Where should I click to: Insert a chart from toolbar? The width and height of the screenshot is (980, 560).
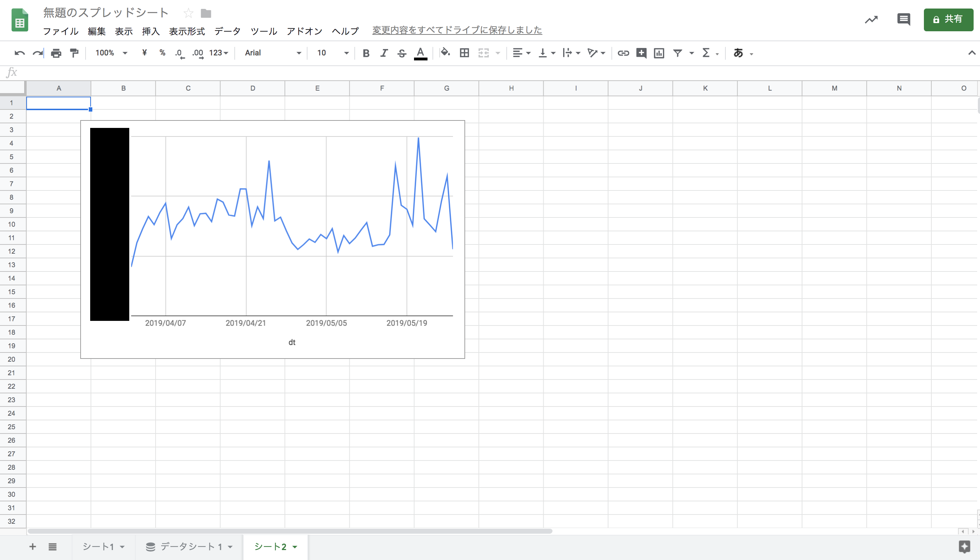pos(659,53)
